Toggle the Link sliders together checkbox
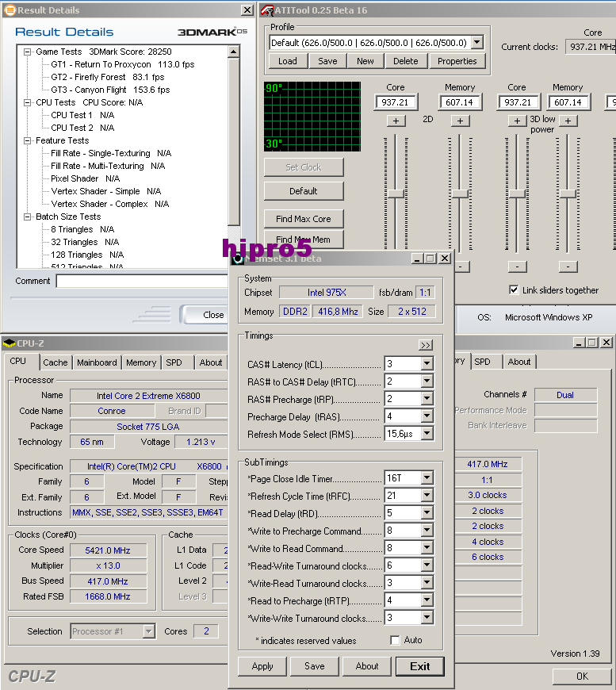Image resolution: width=616 pixels, height=690 pixels. tap(514, 289)
